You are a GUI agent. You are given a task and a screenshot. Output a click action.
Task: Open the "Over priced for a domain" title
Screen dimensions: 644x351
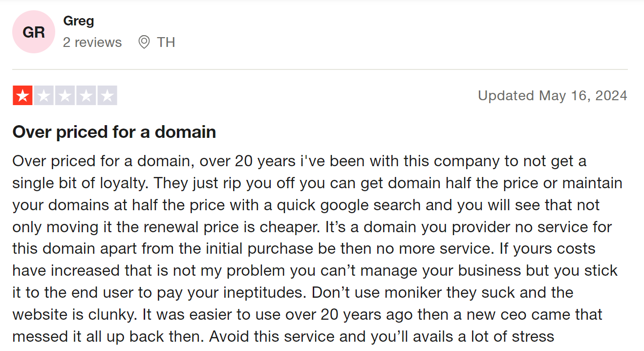tap(114, 132)
